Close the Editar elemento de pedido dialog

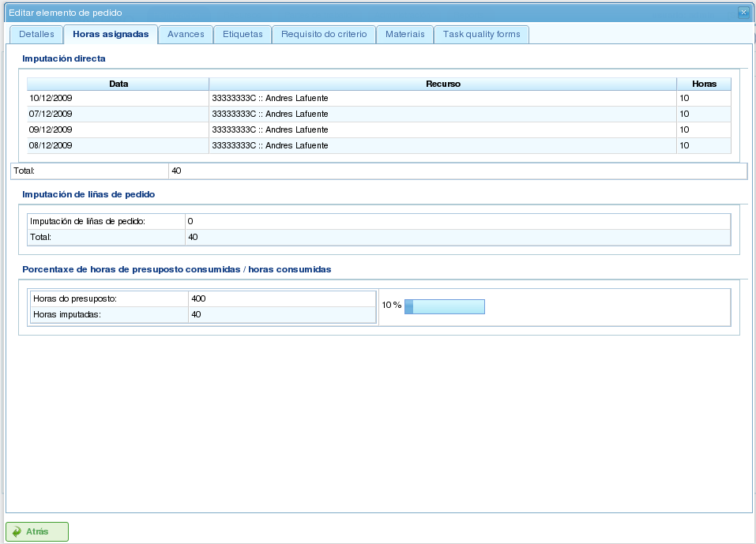743,13
